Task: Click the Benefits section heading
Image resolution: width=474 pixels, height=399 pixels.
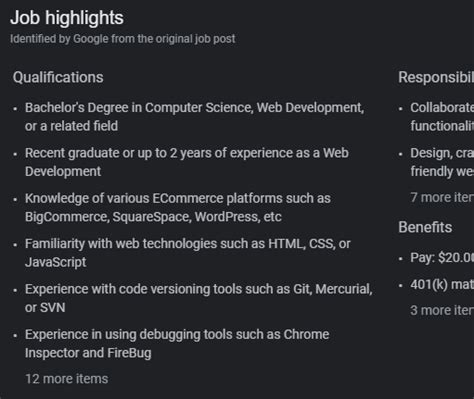Action: (x=425, y=227)
